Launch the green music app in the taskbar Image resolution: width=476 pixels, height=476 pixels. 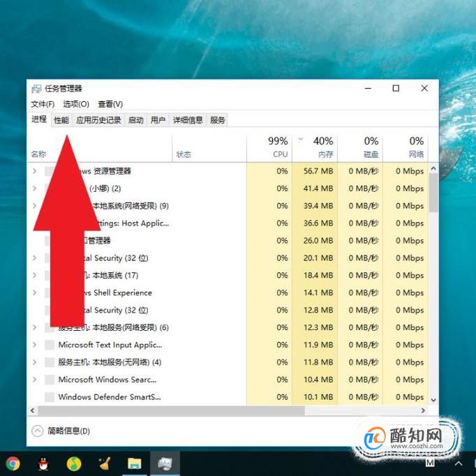coord(74,463)
